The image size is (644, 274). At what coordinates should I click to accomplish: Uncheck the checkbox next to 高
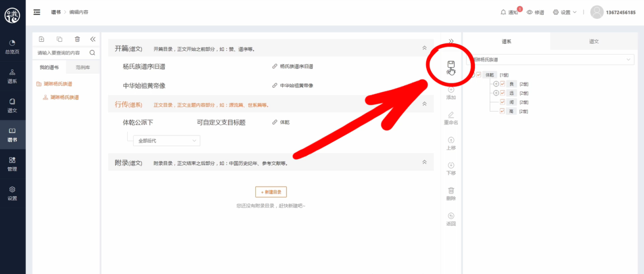click(503, 112)
